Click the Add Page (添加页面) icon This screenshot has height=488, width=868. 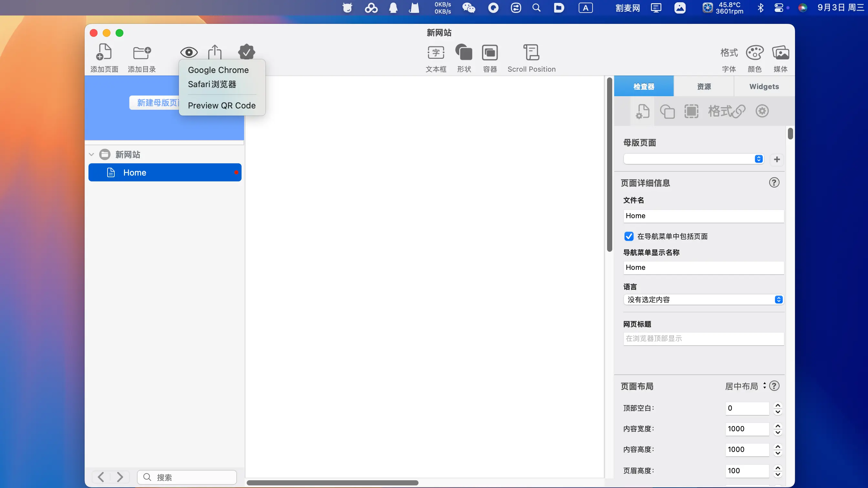(104, 52)
